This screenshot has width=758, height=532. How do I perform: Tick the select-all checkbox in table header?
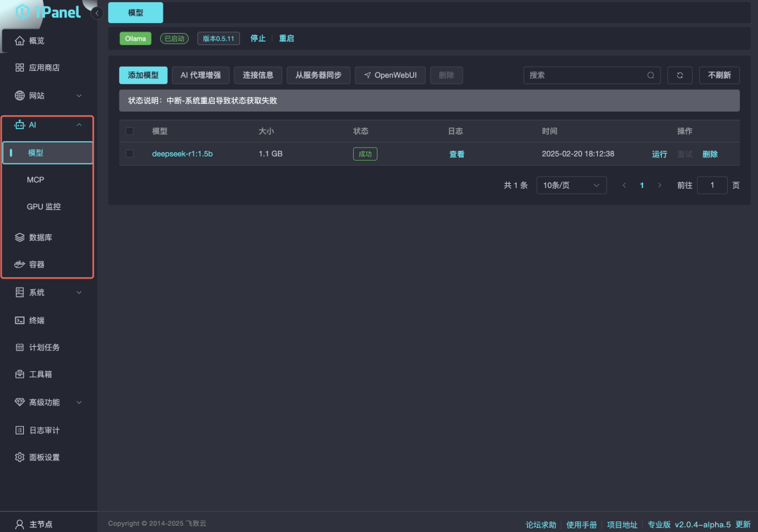click(129, 131)
